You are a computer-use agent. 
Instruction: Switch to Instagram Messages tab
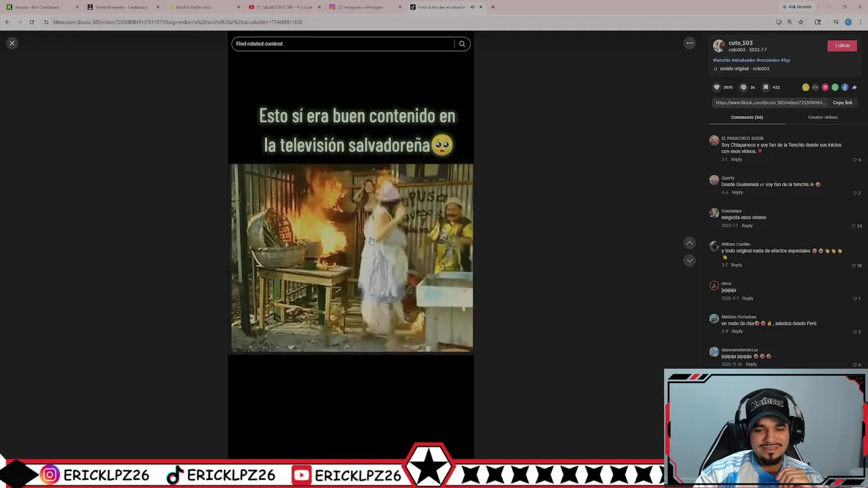pyautogui.click(x=364, y=7)
